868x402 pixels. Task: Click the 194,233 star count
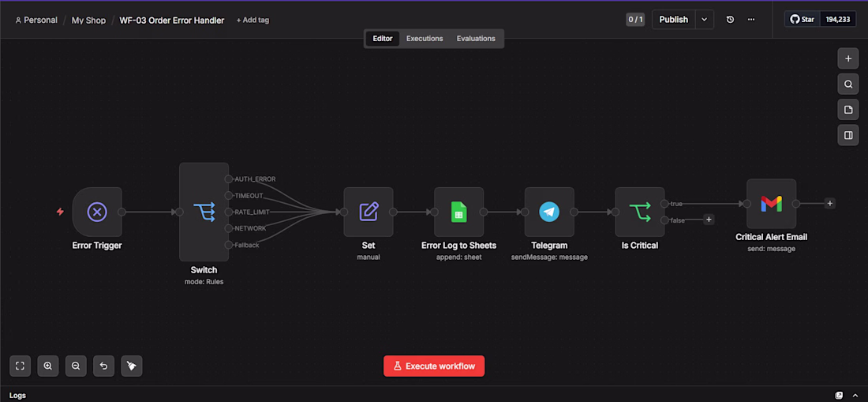(x=838, y=20)
